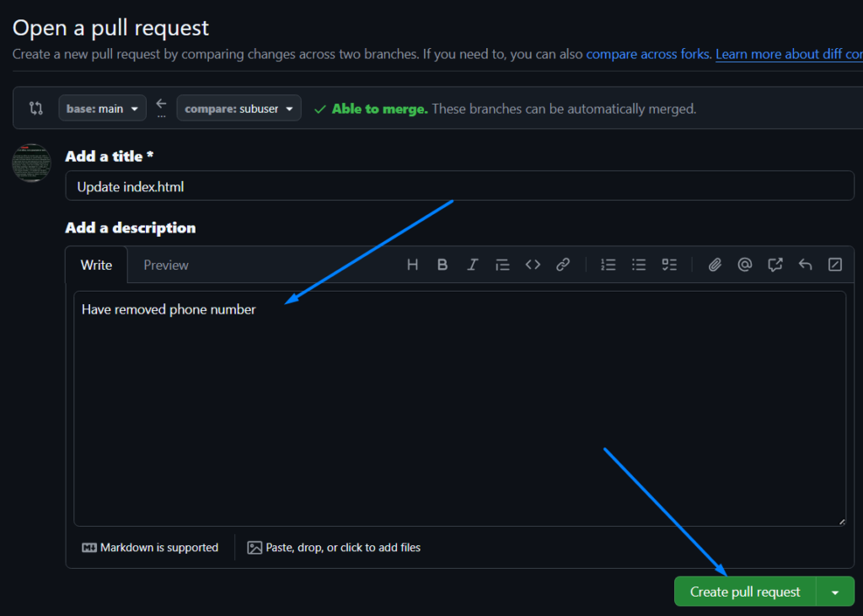Click the Markdown is supported icon link

150,547
